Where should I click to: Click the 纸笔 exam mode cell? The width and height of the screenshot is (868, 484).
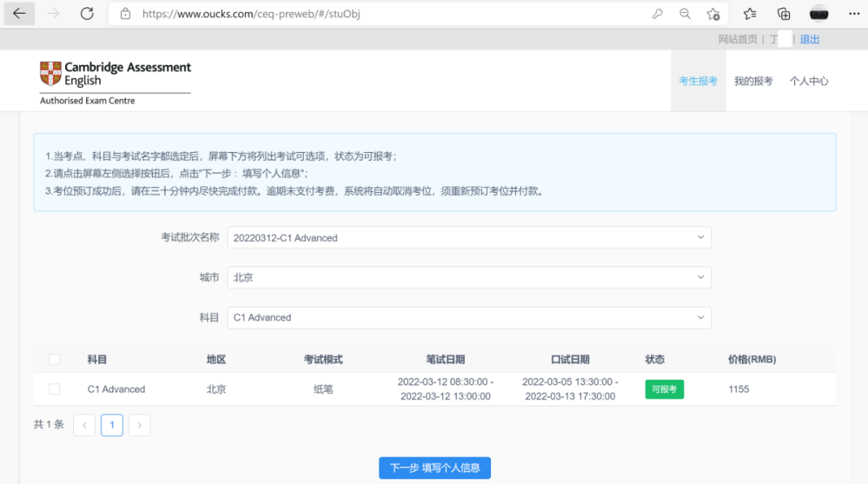323,389
